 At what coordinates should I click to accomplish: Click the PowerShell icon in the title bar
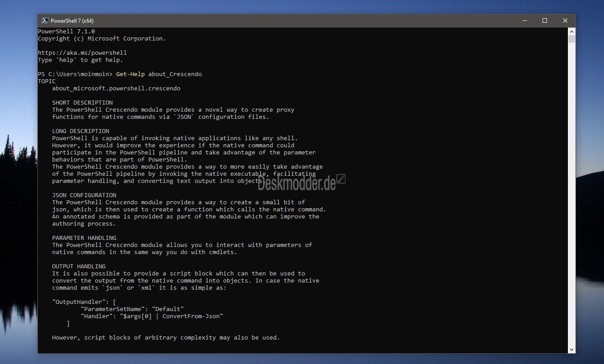45,20
